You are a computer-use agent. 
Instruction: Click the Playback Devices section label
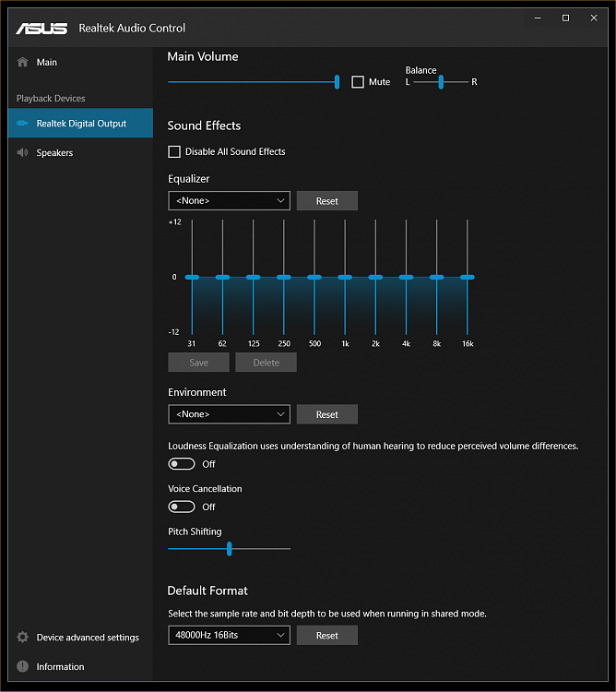point(51,99)
